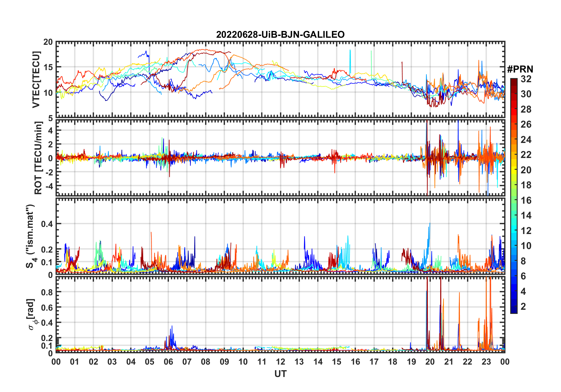Image resolution: width=561 pixels, height=392 pixels.
Task: Click the 0.4 tick label on the S4 axis
Action: point(47,224)
